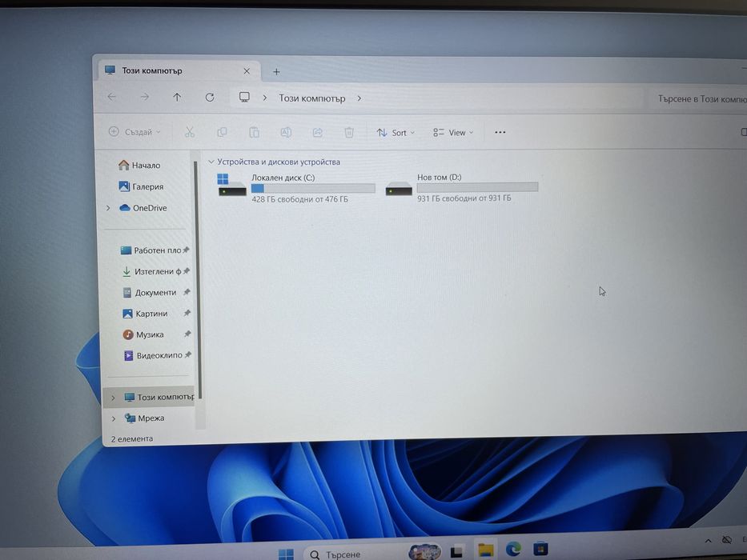Click the D: drive usage bar

coord(477,187)
